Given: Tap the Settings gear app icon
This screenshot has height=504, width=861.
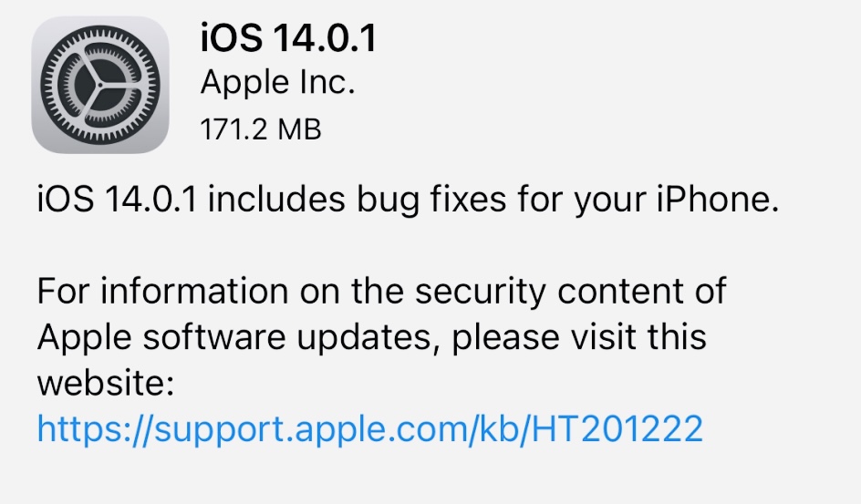Looking at the screenshot, I should click(100, 85).
